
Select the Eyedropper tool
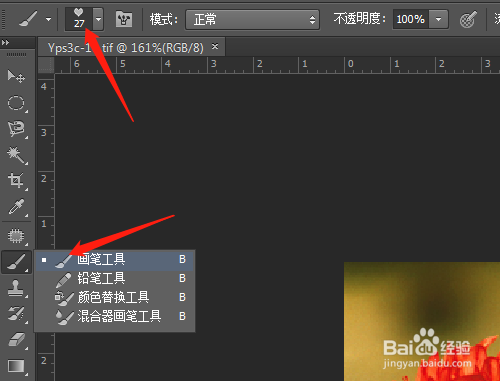coord(16,207)
